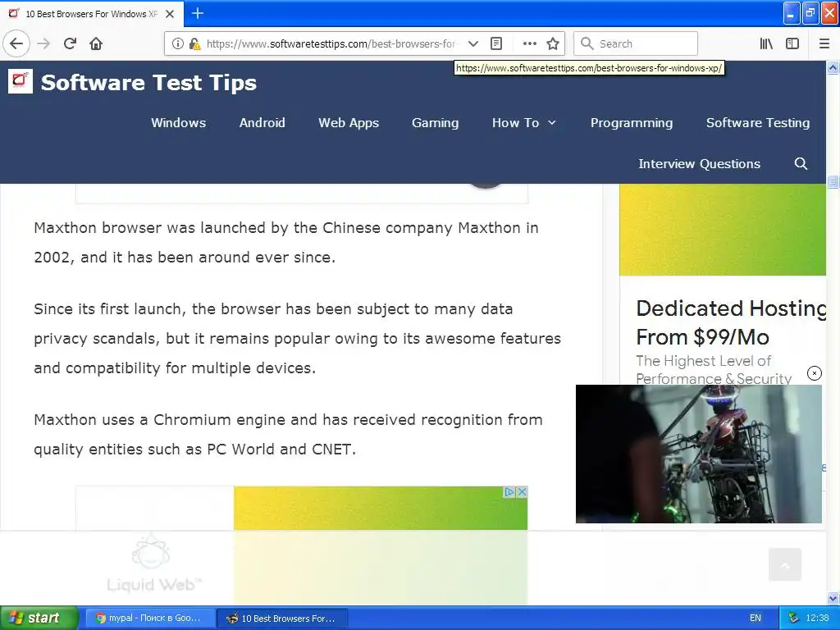Click the forward navigation arrow
The height and width of the screenshot is (630, 840).
(x=43, y=44)
